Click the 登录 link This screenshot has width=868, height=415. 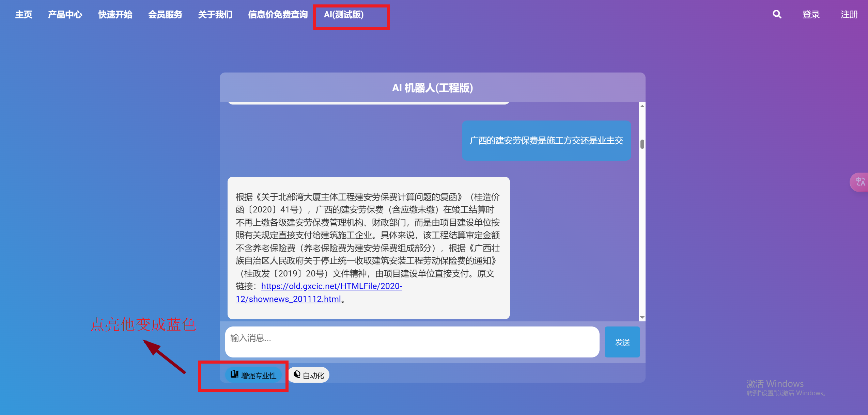(x=811, y=15)
